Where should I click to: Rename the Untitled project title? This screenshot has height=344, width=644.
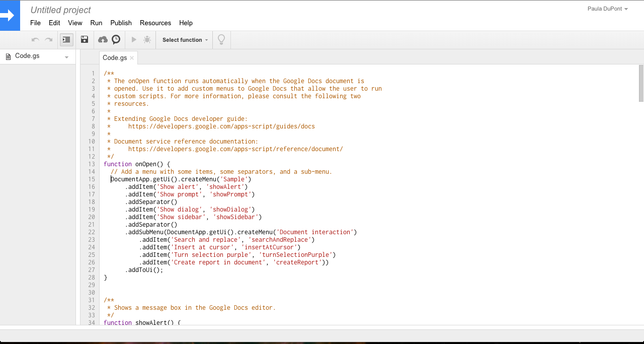pyautogui.click(x=61, y=10)
